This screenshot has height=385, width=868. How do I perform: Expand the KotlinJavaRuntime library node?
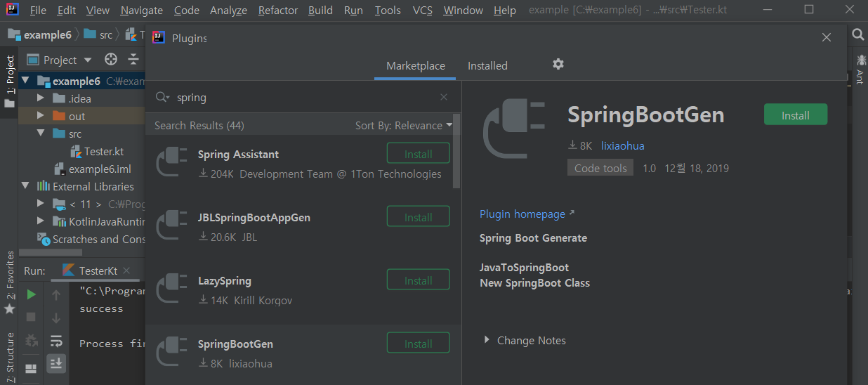[x=41, y=221]
